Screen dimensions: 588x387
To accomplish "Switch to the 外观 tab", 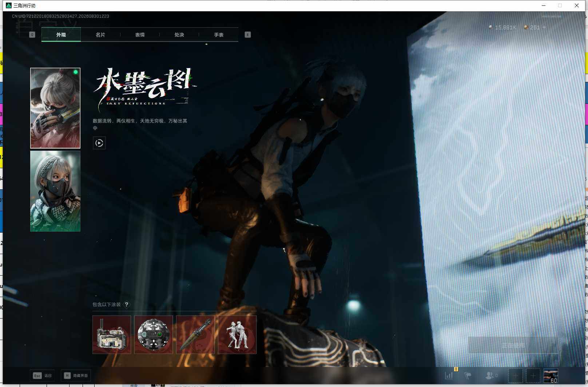I will (x=61, y=35).
